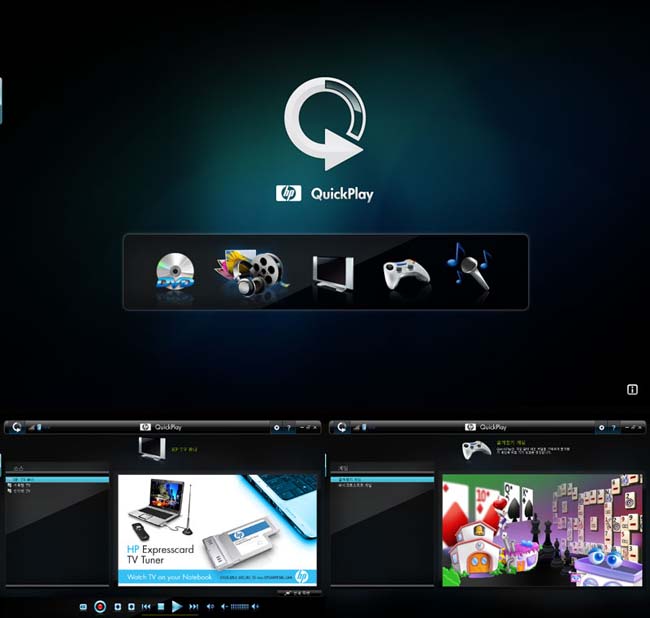Skip to next with the forward-to-end button

(x=194, y=607)
